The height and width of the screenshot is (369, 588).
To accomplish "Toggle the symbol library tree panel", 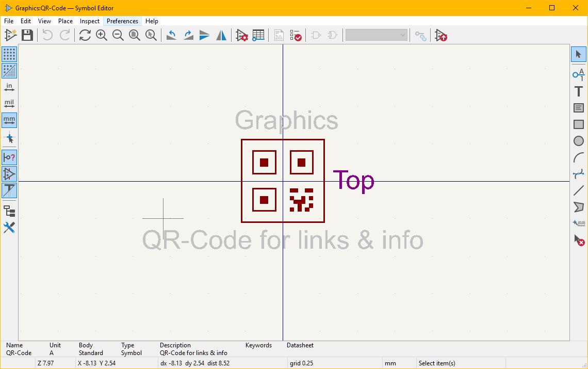I will pos(9,211).
